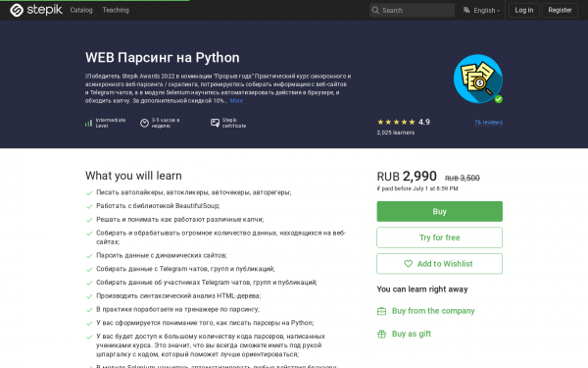Click the gift box icon
Screen dimensions: 588x368
pyautogui.click(x=381, y=334)
